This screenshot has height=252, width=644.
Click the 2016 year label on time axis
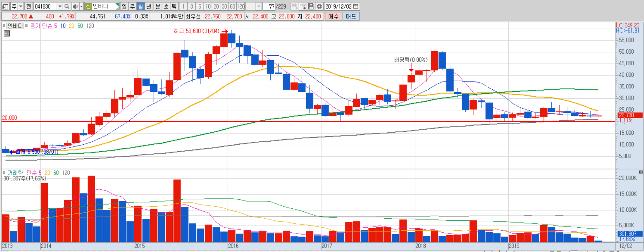pyautogui.click(x=233, y=246)
